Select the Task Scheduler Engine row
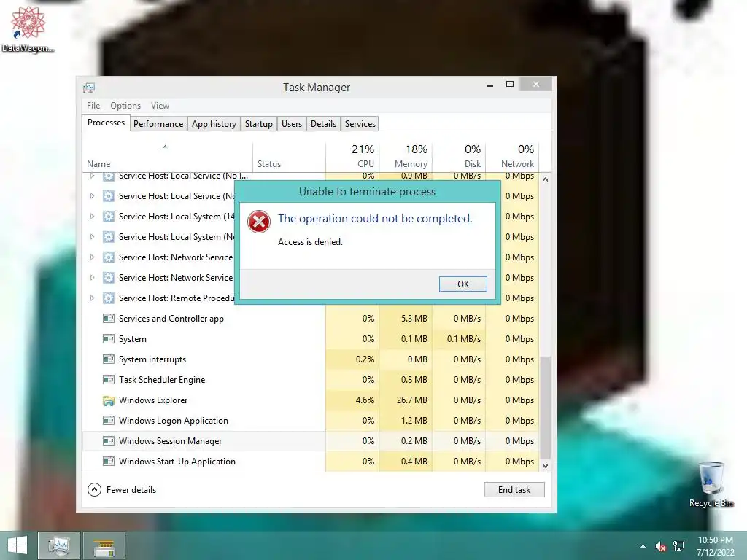The image size is (747, 560). tap(311, 379)
